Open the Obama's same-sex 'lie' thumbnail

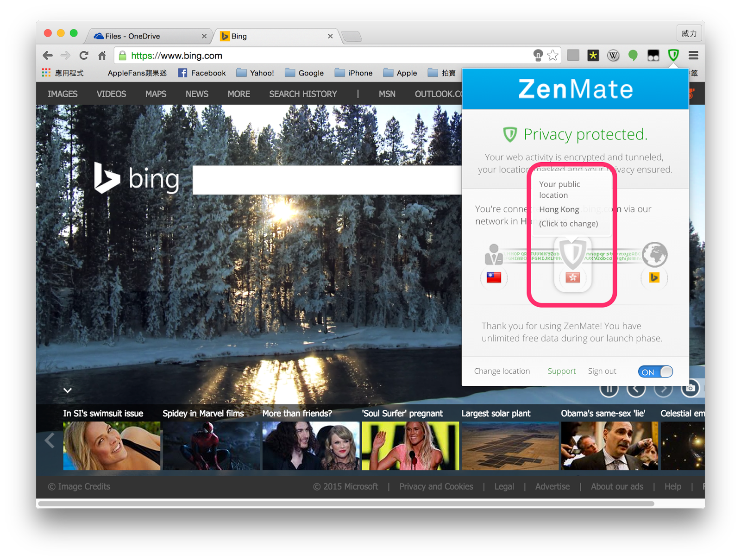(x=609, y=446)
